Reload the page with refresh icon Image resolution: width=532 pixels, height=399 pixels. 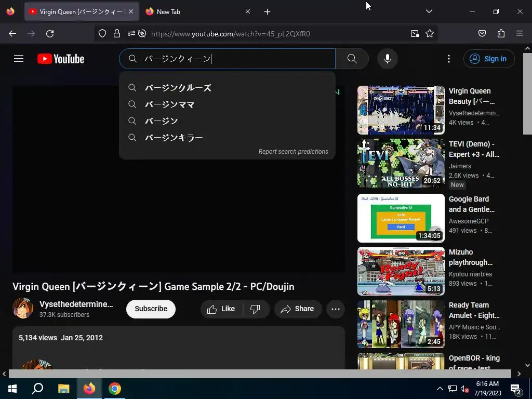[50, 34]
